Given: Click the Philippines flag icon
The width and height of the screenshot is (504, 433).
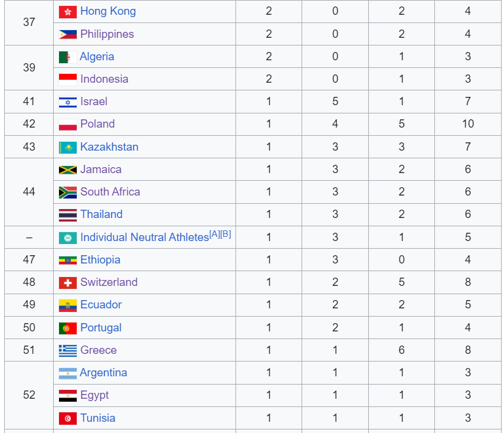Looking at the screenshot, I should pos(68,34).
